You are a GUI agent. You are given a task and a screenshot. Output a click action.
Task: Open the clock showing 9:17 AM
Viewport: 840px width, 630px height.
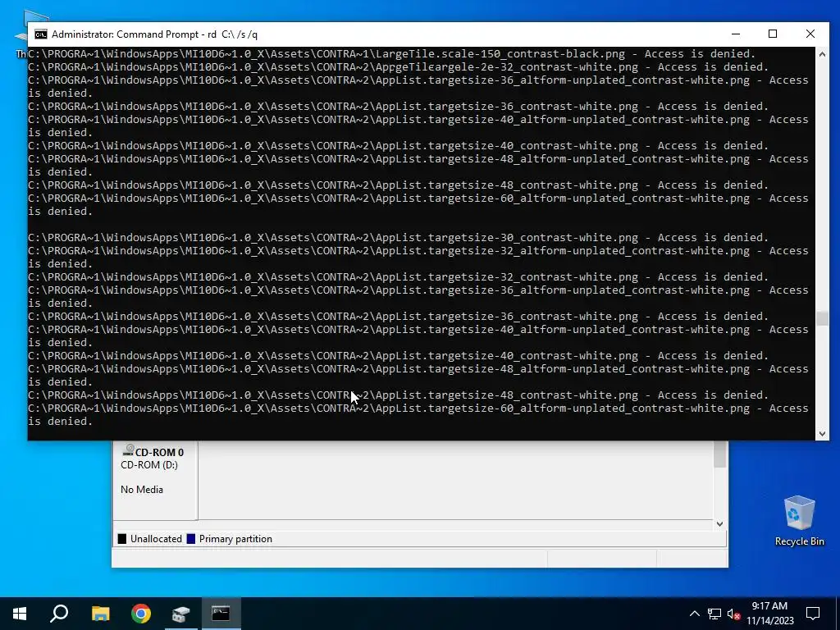pos(769,614)
